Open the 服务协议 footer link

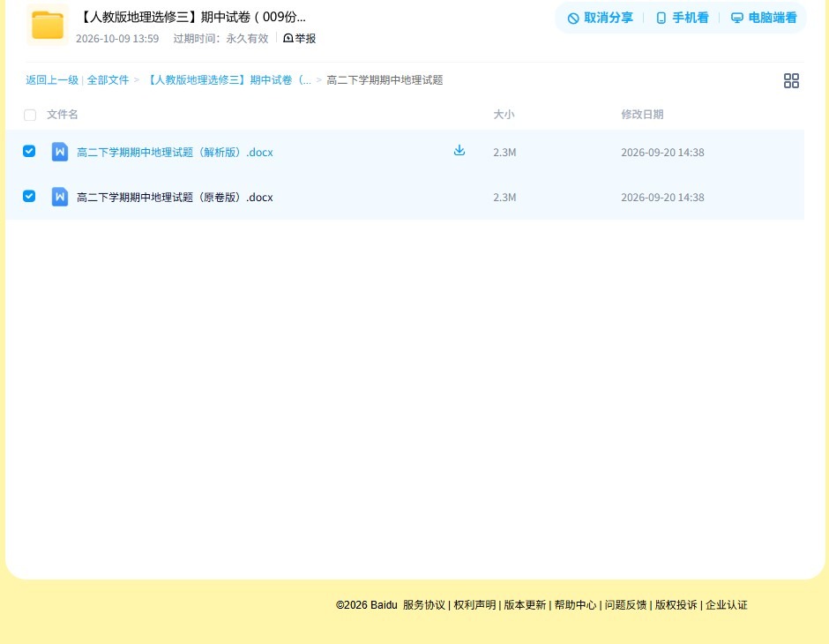point(424,605)
